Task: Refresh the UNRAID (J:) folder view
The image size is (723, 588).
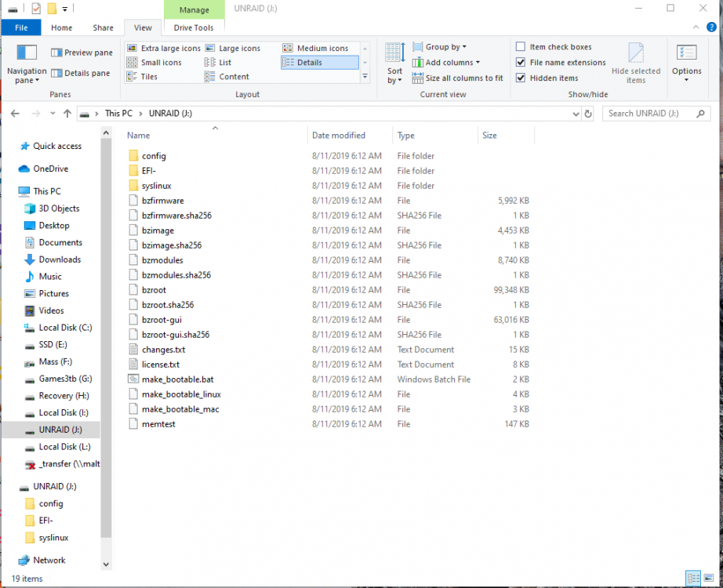Action: tap(588, 114)
